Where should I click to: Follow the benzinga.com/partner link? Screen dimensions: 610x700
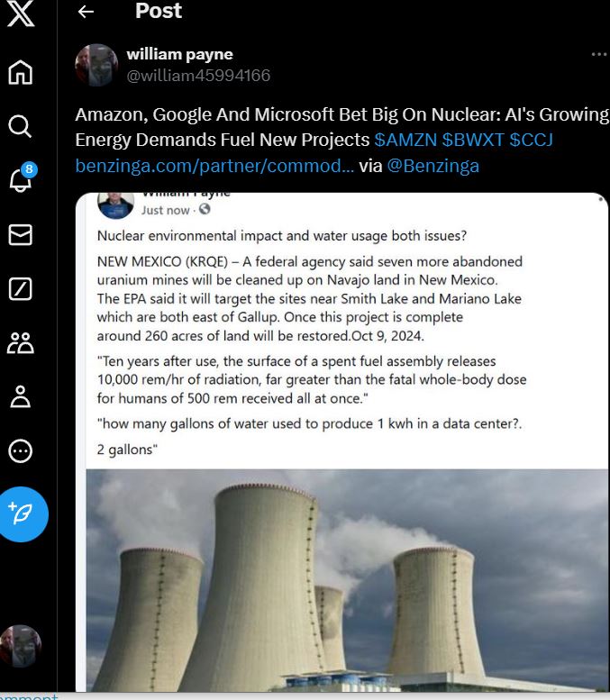pyautogui.click(x=214, y=166)
